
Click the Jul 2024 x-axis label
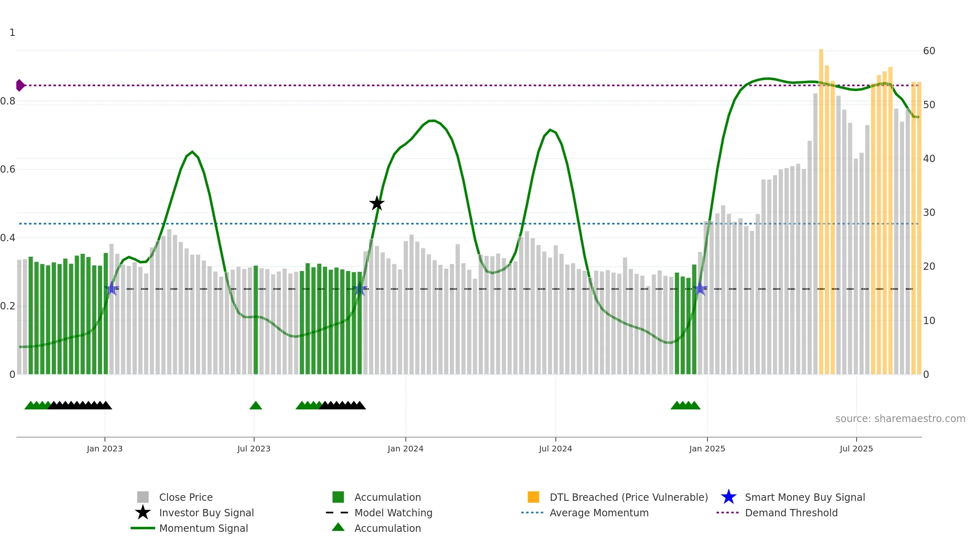pos(555,449)
